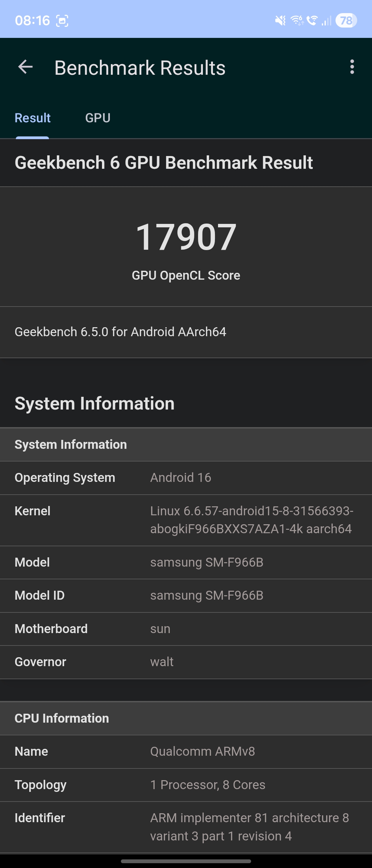372x868 pixels.
Task: Tap the Kernel version row
Action: point(186,520)
